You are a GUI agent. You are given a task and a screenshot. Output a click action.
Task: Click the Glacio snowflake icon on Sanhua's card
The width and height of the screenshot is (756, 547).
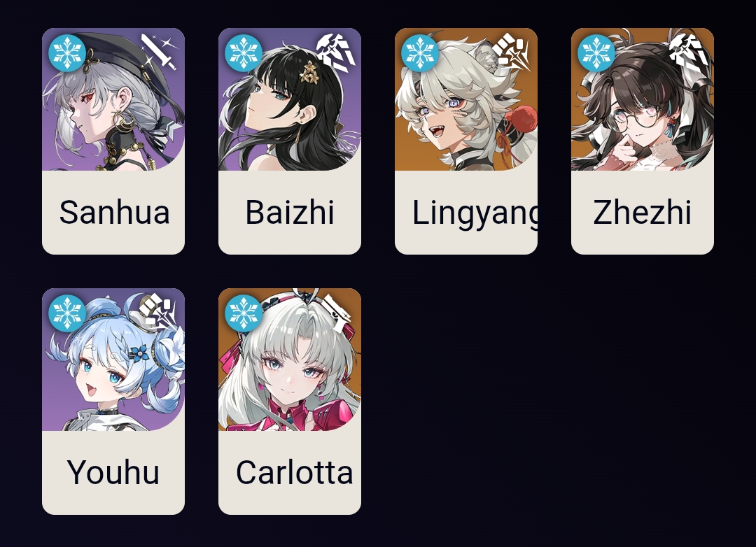coord(67,53)
